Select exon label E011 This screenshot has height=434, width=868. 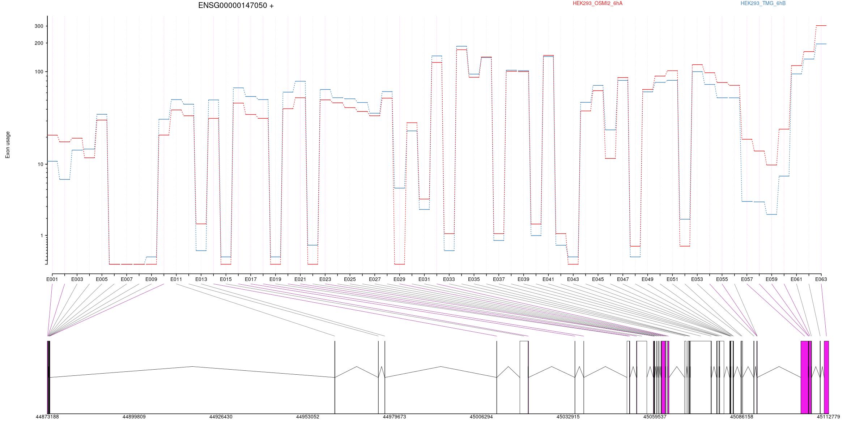point(176,279)
